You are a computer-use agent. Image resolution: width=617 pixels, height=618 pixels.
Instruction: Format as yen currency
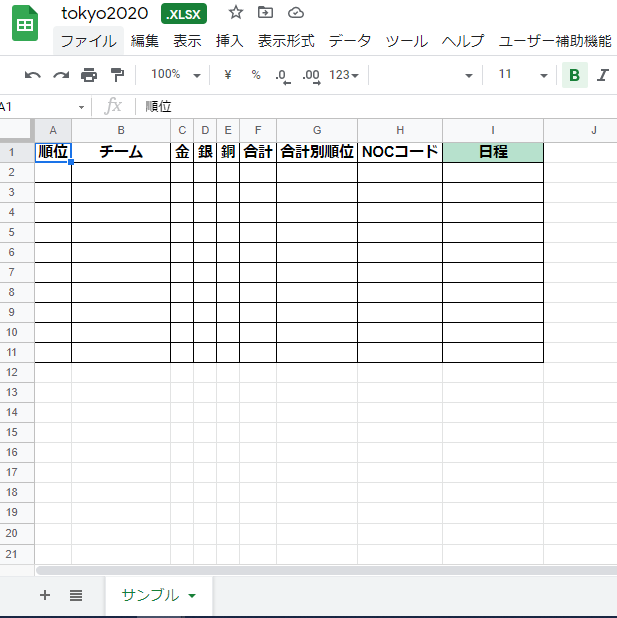coord(227,74)
